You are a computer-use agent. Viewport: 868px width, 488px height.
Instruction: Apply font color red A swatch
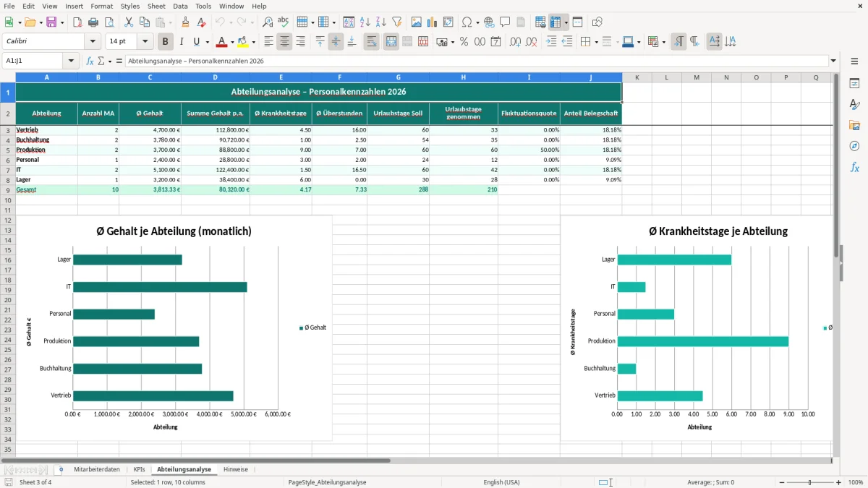(222, 42)
